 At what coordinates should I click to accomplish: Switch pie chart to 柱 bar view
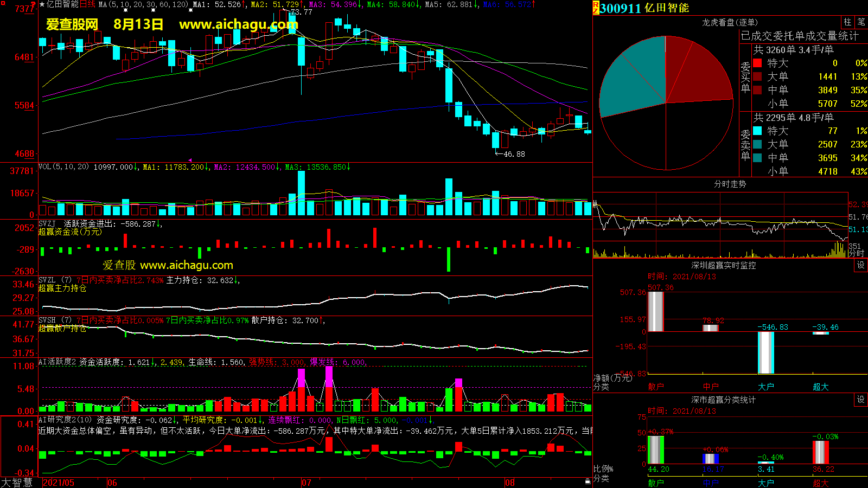tap(847, 22)
